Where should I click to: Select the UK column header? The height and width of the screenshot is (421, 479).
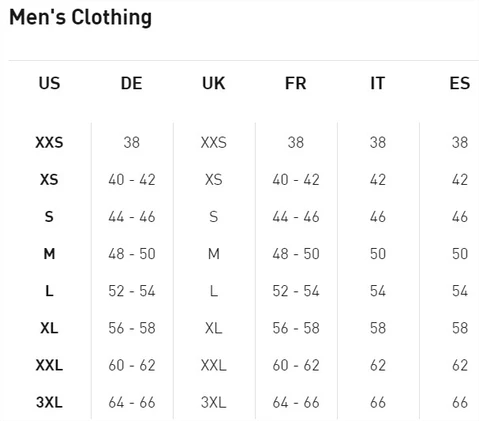[214, 83]
